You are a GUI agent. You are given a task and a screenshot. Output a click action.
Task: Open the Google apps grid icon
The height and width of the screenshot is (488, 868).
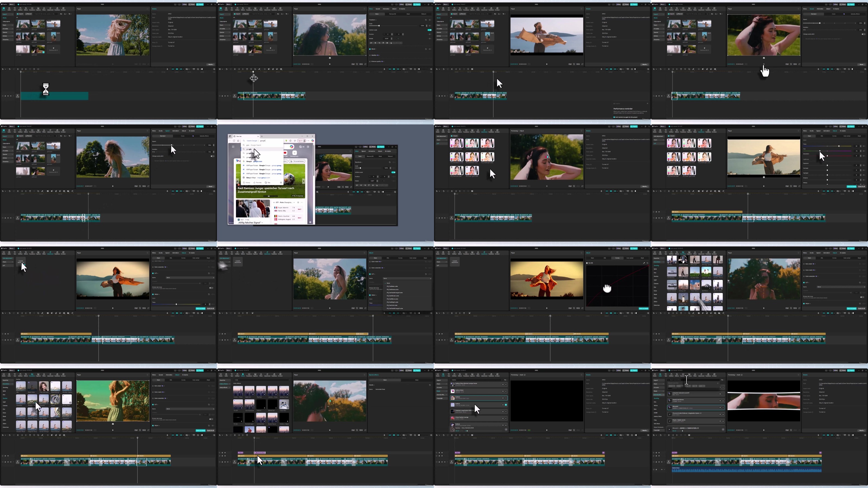233,147
